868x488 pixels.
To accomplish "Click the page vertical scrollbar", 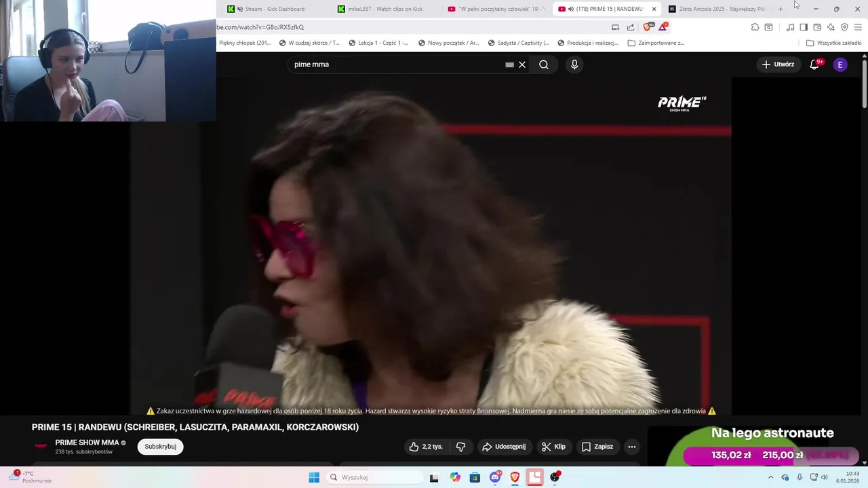I will point(864,83).
